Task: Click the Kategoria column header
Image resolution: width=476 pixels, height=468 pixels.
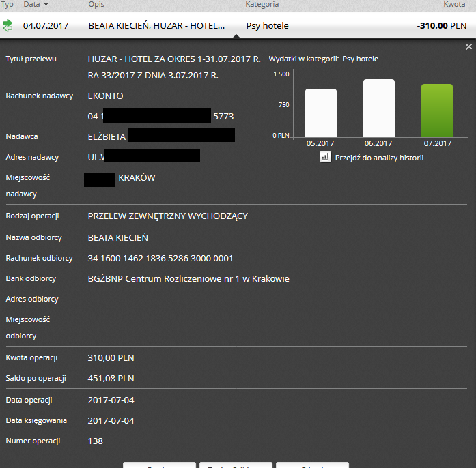Action: tap(262, 4)
